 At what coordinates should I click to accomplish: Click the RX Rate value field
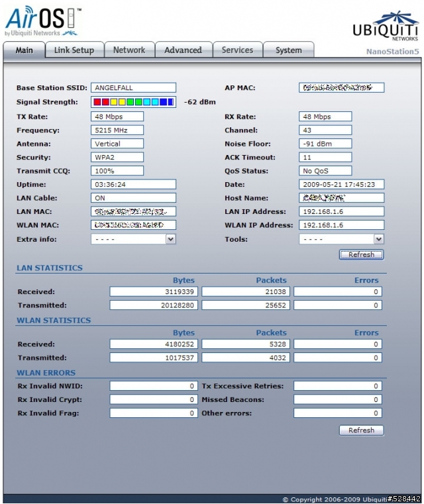point(325,117)
